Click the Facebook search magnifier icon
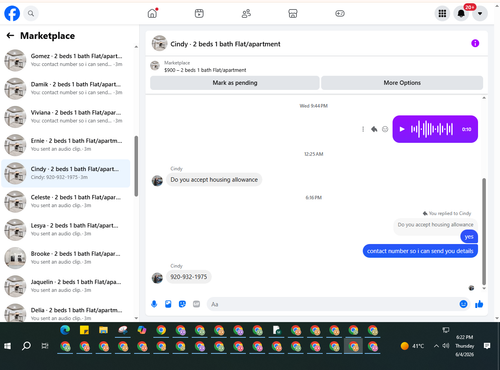Image resolution: width=500 pixels, height=370 pixels. (31, 13)
